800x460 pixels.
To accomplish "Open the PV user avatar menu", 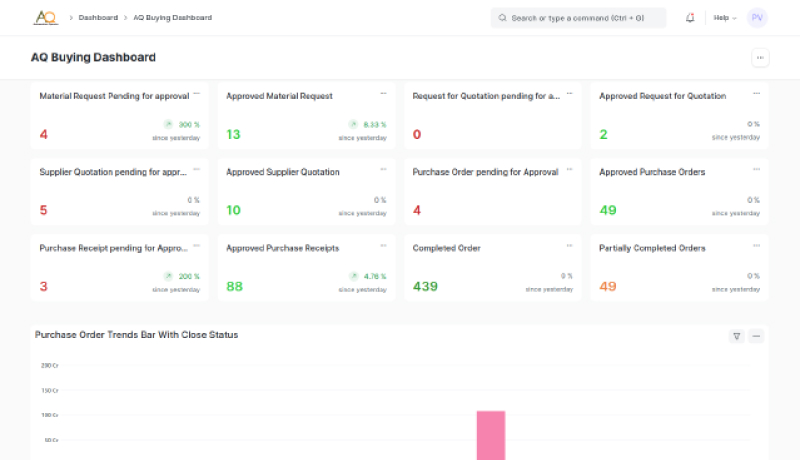I will [x=757, y=18].
